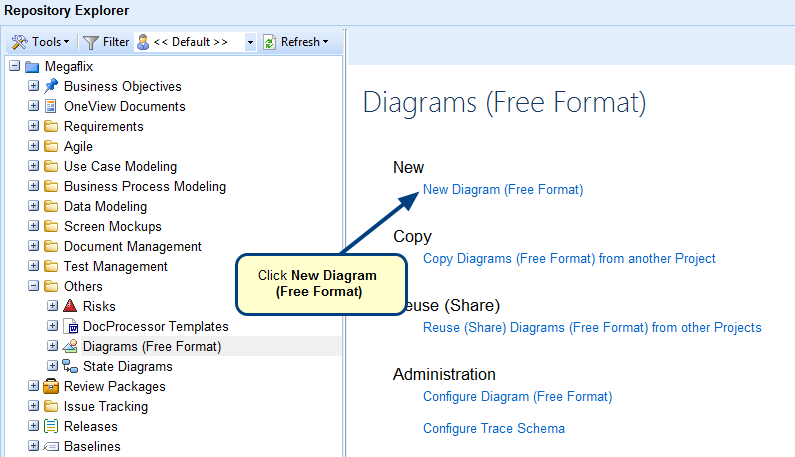
Task: Open the Tools dropdown menu
Action: pos(41,42)
